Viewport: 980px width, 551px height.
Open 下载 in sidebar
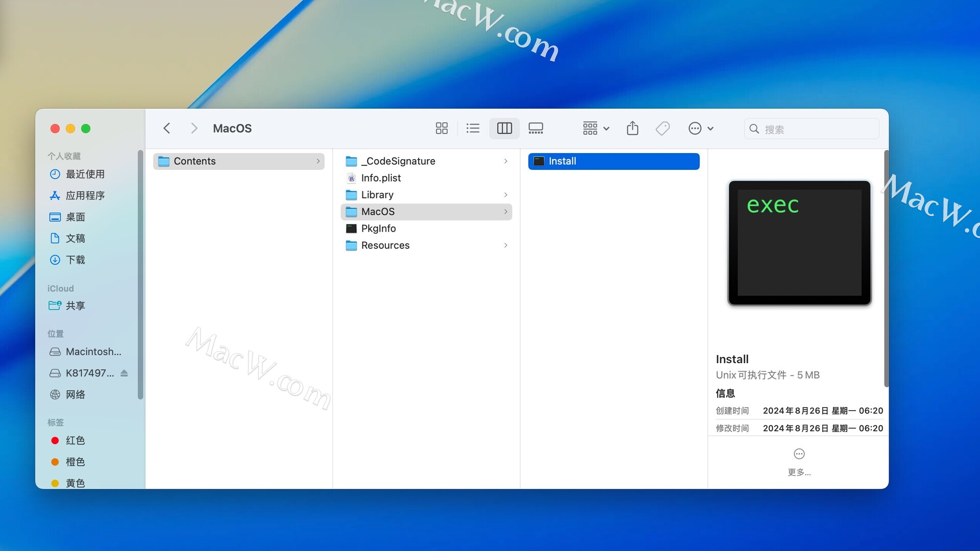(x=75, y=260)
